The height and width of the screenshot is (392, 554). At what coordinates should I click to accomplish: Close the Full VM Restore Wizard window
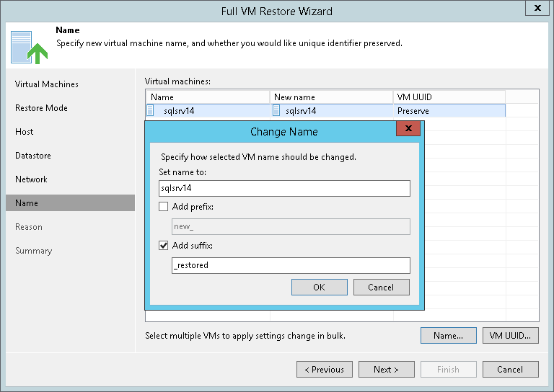[537, 9]
